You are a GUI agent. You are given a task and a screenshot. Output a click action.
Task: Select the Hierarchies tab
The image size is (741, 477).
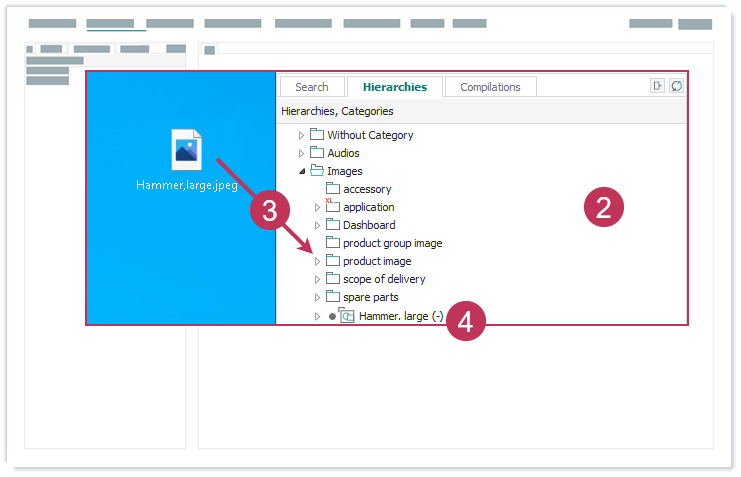[x=394, y=87]
